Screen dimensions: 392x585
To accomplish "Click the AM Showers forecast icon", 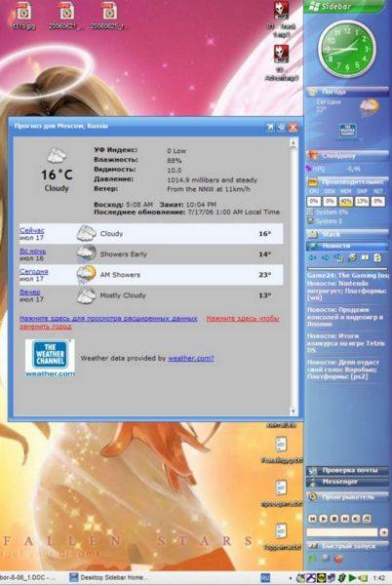I will pyautogui.click(x=87, y=275).
